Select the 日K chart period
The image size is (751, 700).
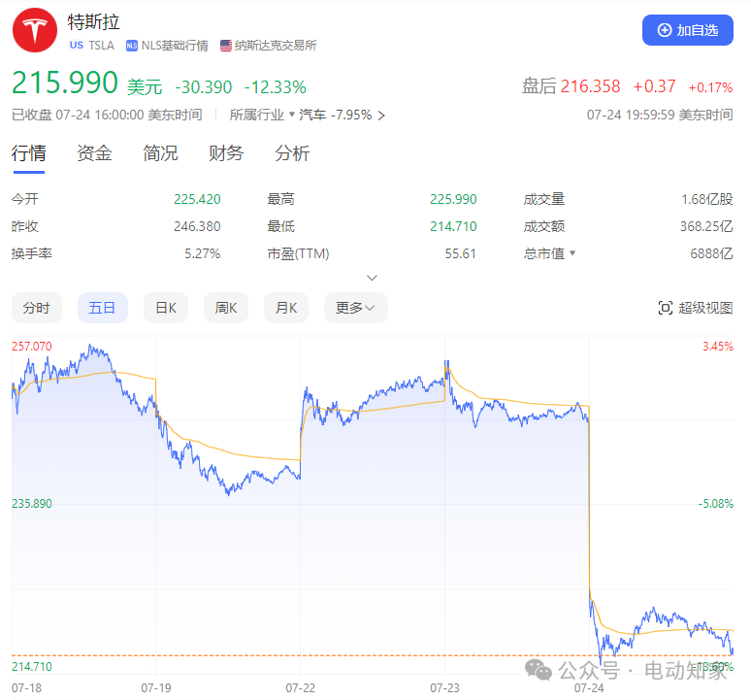166,308
